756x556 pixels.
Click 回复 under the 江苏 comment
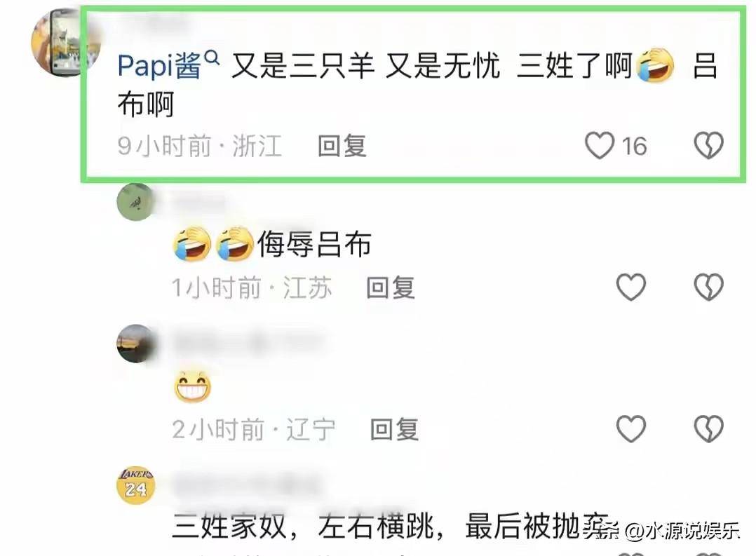pyautogui.click(x=391, y=288)
